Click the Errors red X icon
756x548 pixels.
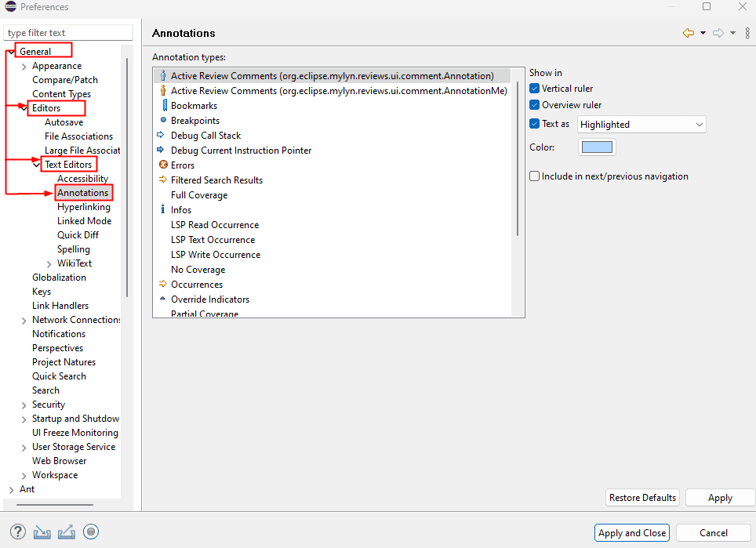[x=163, y=165]
